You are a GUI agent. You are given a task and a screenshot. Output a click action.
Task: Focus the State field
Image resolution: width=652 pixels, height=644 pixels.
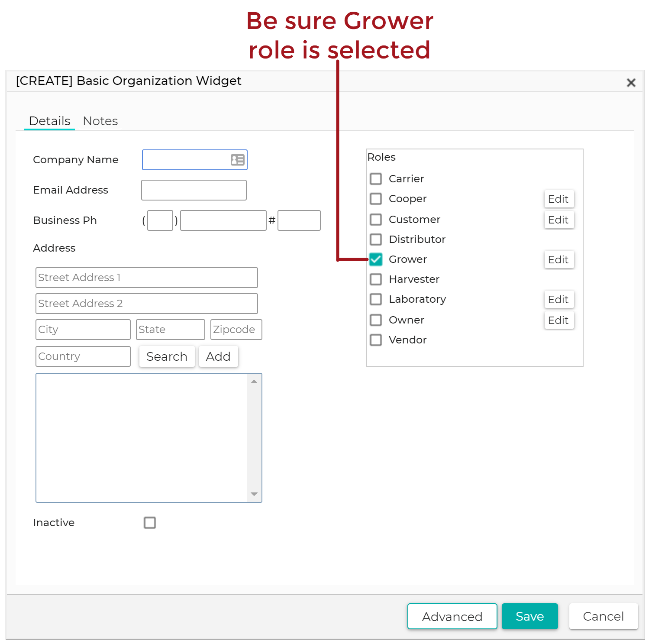tap(171, 330)
